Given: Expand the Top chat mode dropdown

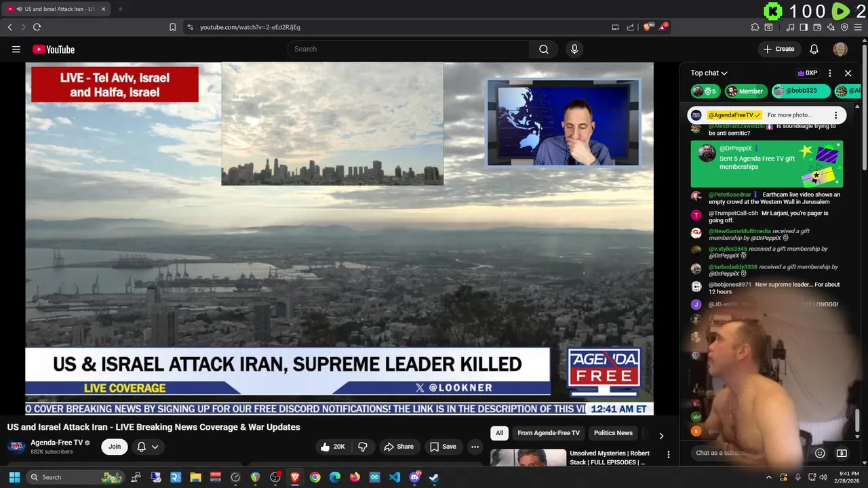Looking at the screenshot, I should tap(709, 73).
